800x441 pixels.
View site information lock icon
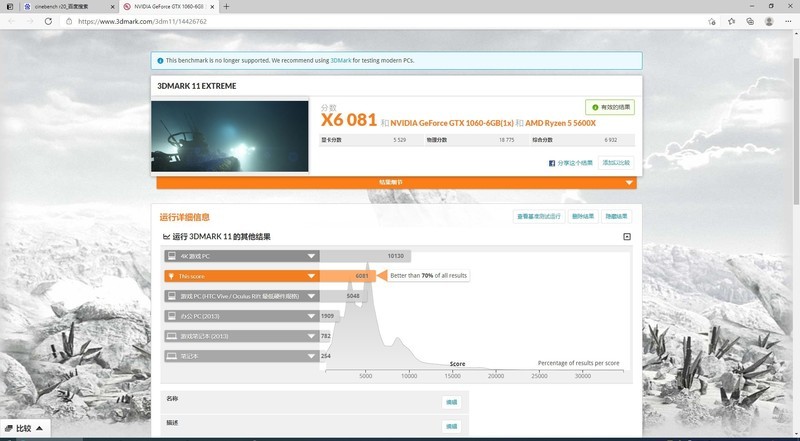click(x=69, y=21)
